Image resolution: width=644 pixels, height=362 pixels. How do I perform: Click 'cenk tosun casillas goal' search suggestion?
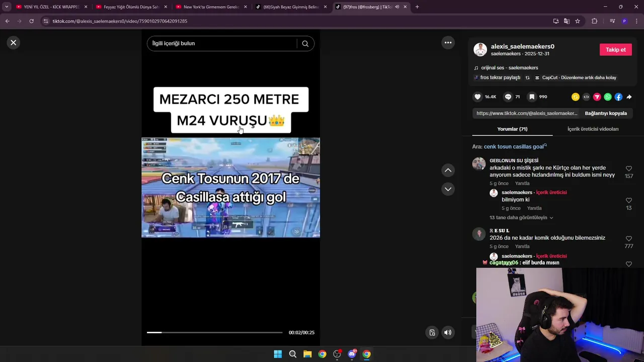point(514,147)
